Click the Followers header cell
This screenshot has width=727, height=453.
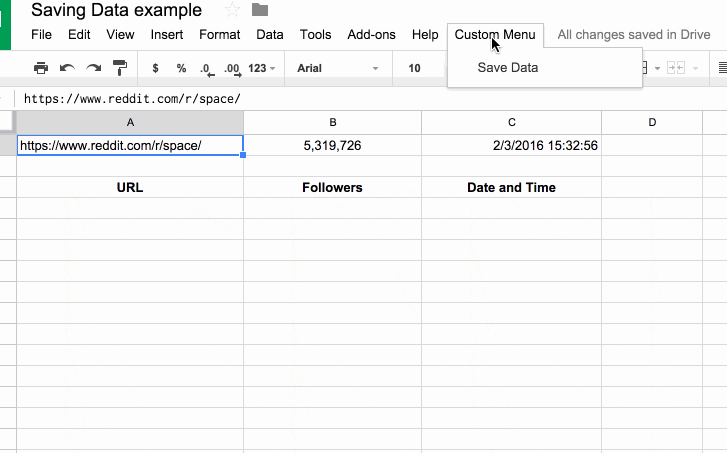point(332,187)
